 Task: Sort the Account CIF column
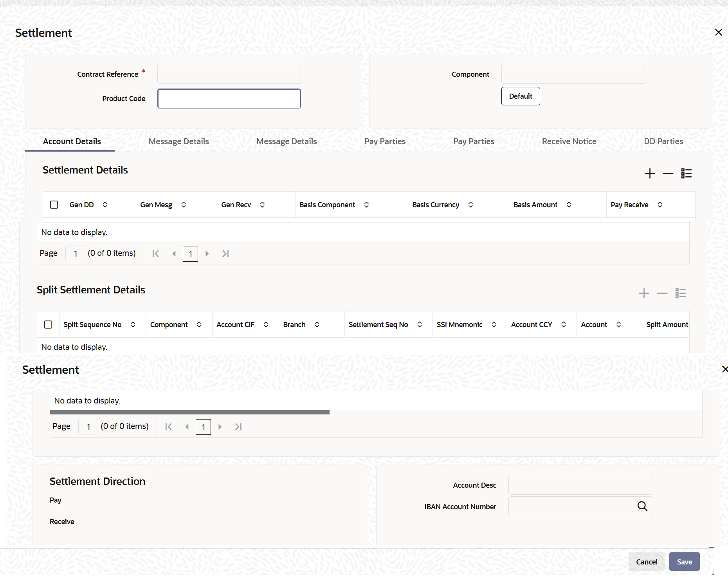[x=266, y=324]
